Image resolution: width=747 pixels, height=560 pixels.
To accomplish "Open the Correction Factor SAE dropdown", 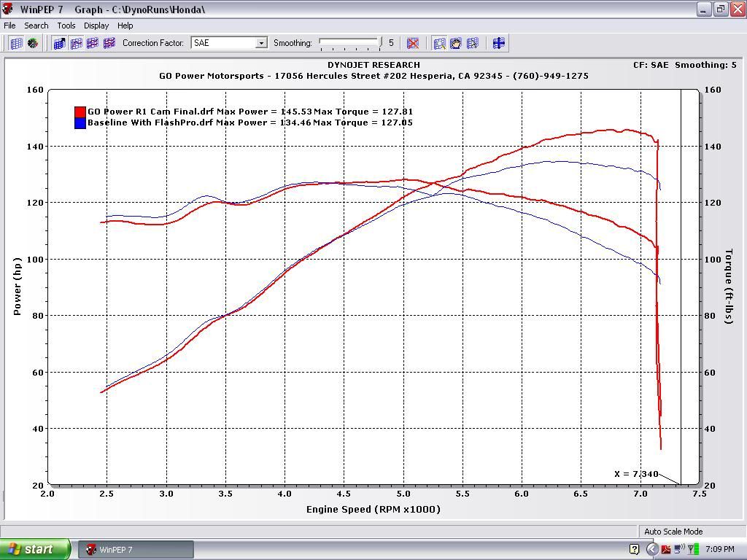I will pos(260,44).
